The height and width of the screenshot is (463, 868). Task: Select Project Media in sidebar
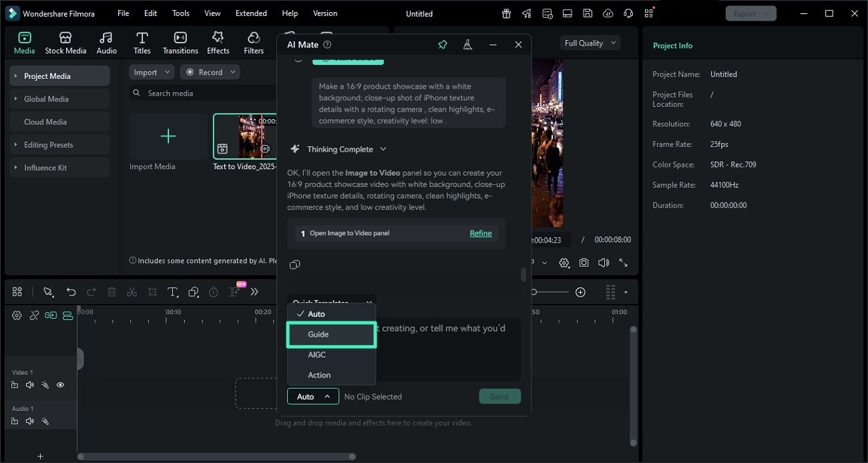click(x=60, y=75)
